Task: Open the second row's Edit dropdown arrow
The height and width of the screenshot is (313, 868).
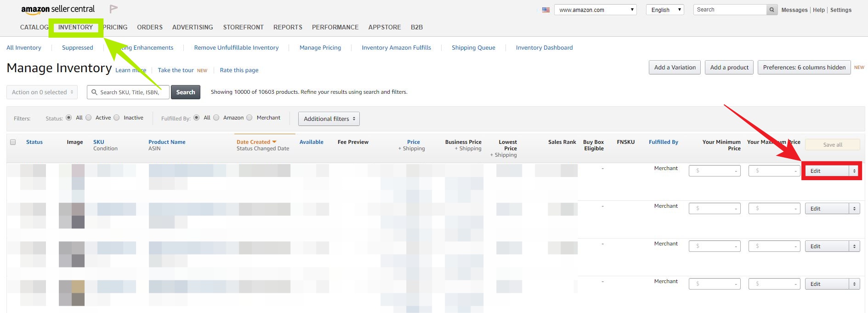Action: coord(854,209)
